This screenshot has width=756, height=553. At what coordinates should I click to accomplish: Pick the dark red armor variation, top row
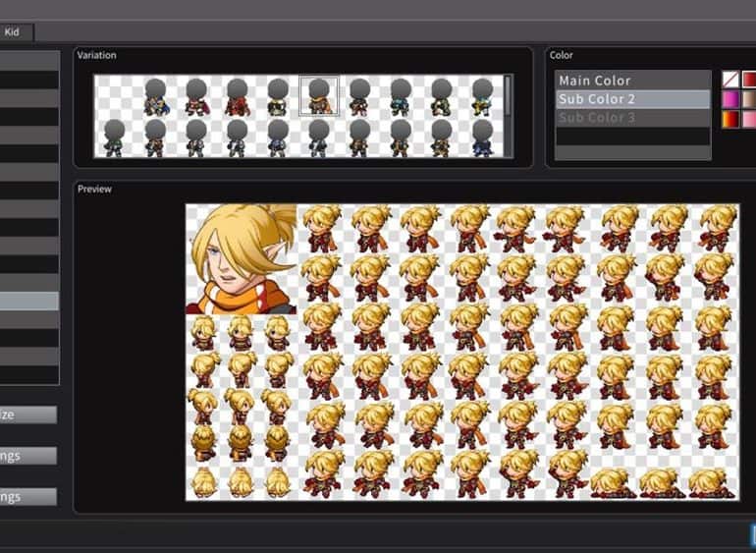238,96
